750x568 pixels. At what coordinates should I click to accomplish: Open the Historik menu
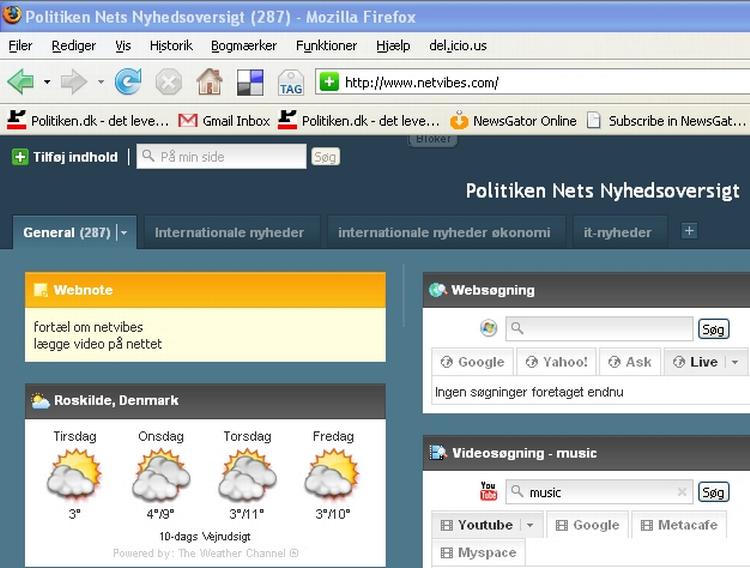tap(171, 46)
